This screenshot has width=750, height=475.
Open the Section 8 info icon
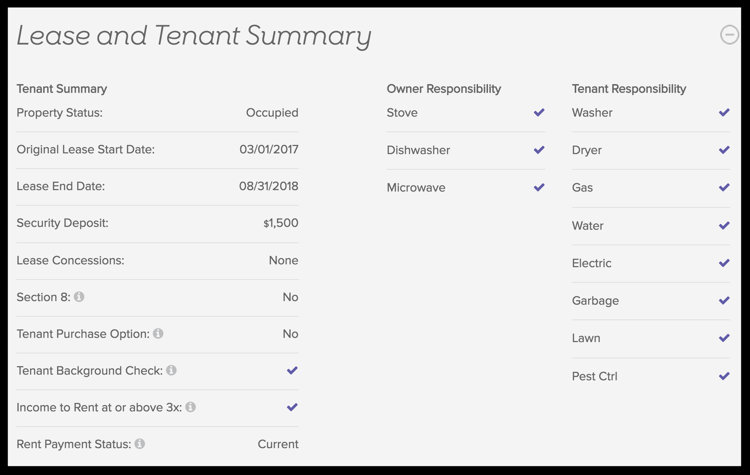(79, 297)
